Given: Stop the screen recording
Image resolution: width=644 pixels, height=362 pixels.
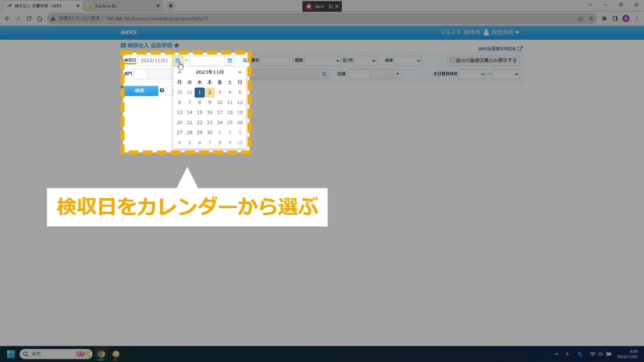Looking at the screenshot, I should pyautogui.click(x=308, y=7).
